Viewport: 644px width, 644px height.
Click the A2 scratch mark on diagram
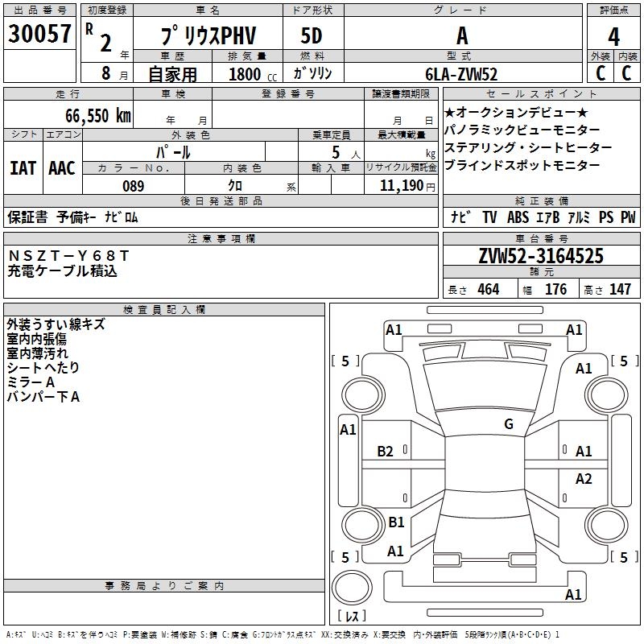click(584, 478)
